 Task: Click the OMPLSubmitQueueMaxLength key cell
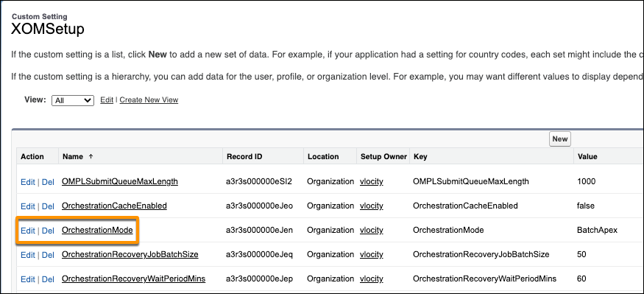pyautogui.click(x=471, y=181)
